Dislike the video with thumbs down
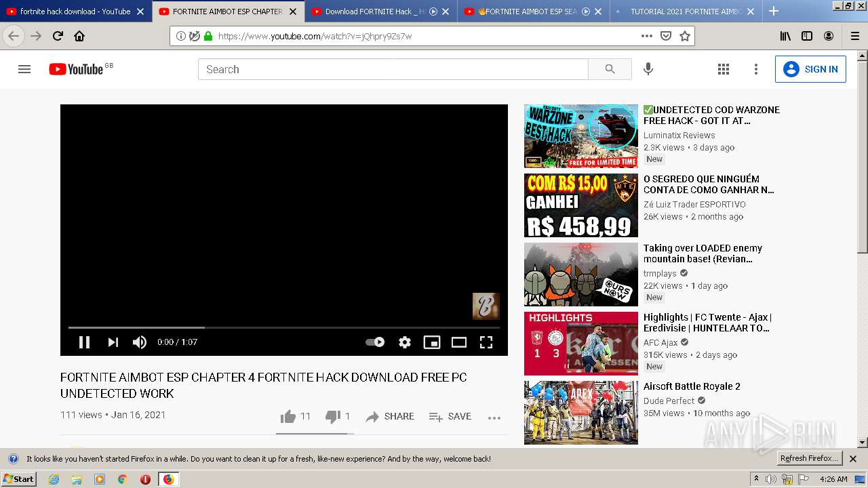868x488 pixels. pyautogui.click(x=338, y=416)
